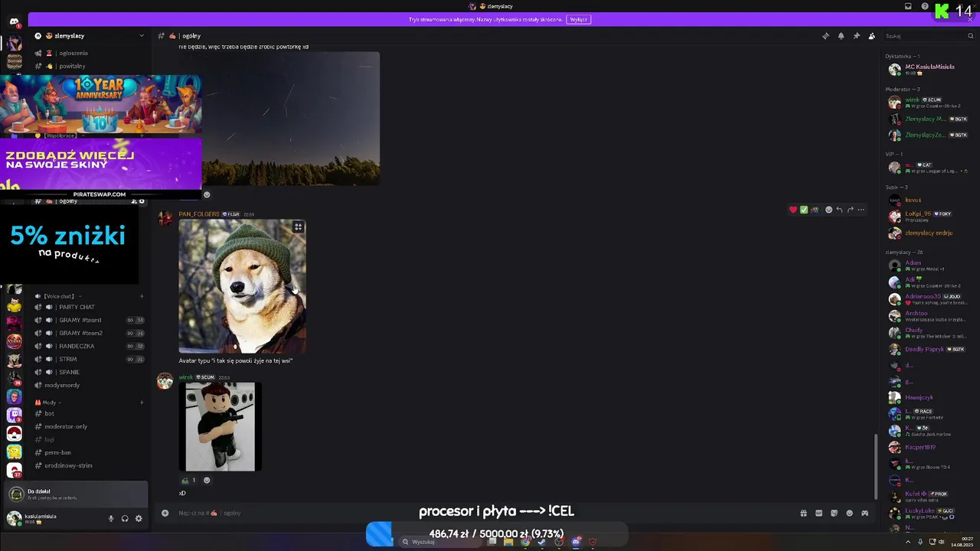Open the gift Nitro icon
This screenshot has width=980, height=551.
(803, 513)
